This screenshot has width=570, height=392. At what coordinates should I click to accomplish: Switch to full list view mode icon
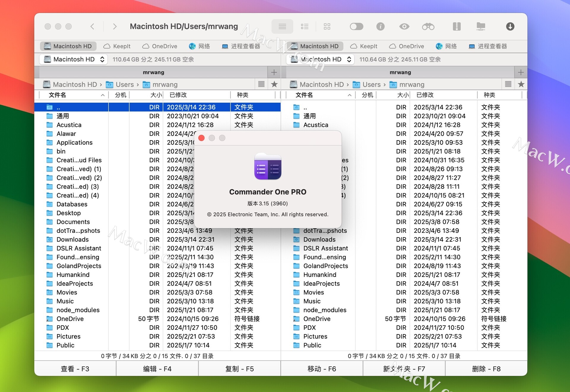click(x=282, y=26)
